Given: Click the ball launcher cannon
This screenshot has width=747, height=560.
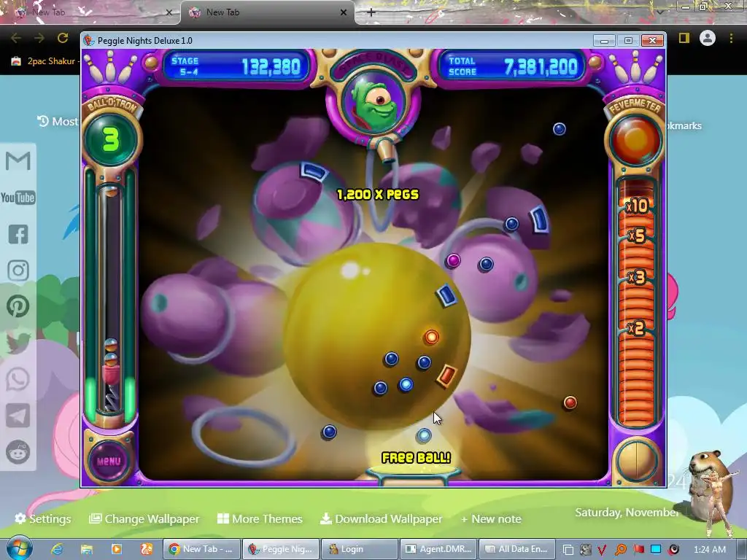Looking at the screenshot, I should coord(385,149).
